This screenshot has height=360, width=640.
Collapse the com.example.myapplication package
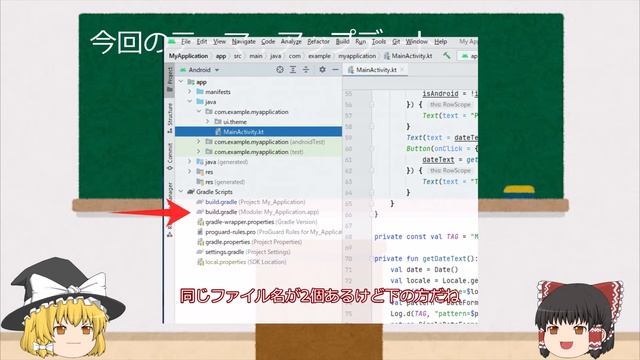coord(199,112)
